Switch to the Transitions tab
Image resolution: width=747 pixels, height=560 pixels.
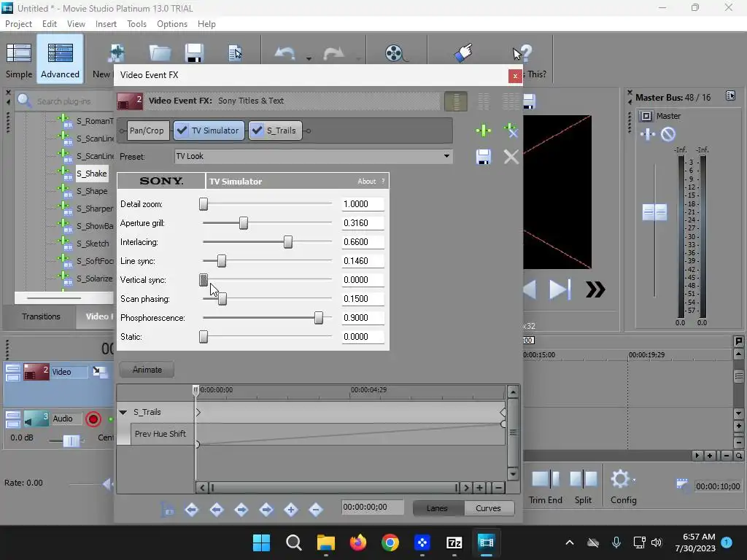click(x=41, y=316)
